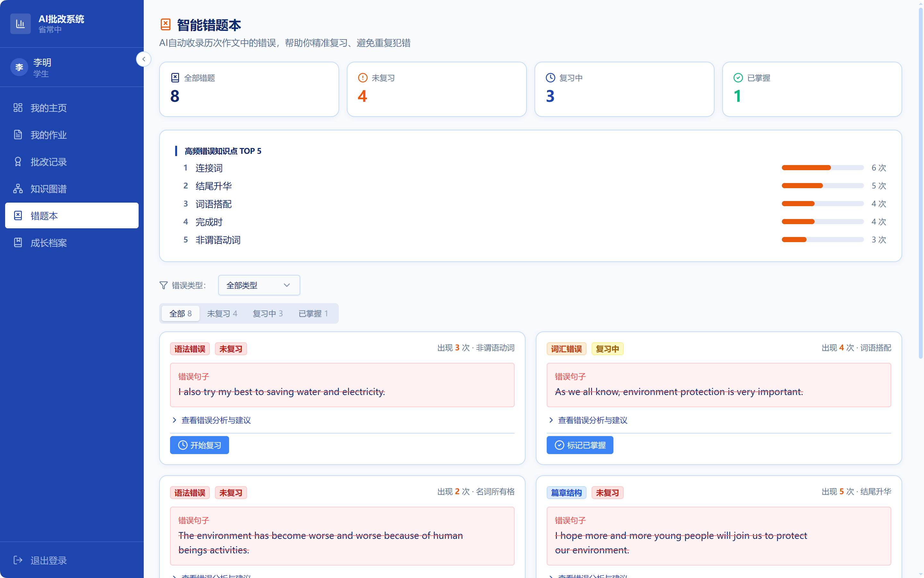
Task: Click the 开始复习 button
Action: click(x=199, y=445)
